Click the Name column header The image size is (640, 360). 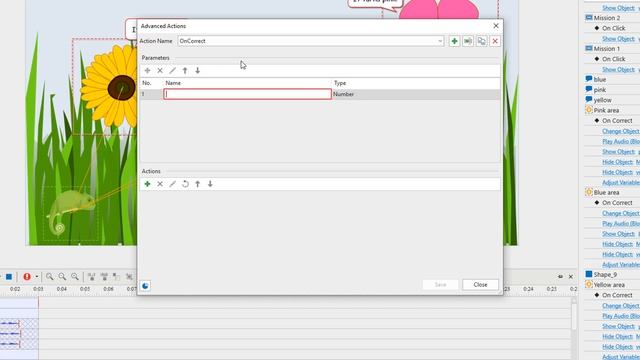click(x=173, y=83)
